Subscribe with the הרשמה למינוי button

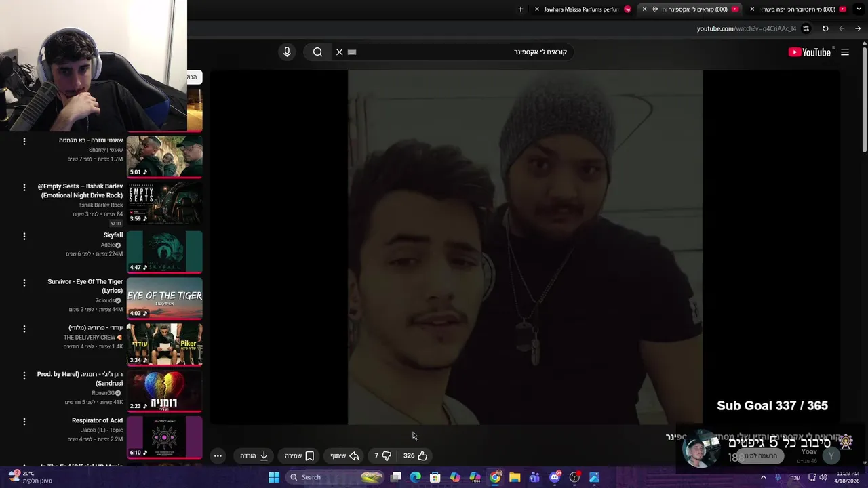tap(761, 456)
